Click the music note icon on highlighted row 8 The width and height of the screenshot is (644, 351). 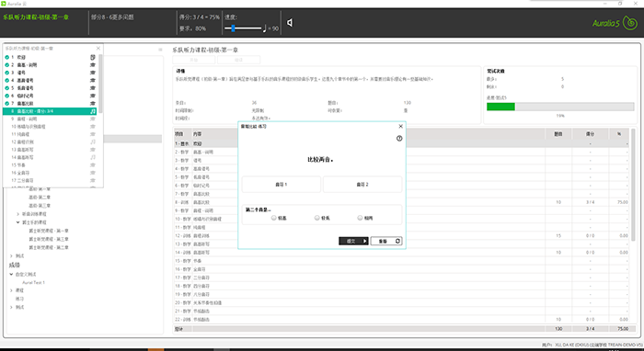[x=93, y=111]
